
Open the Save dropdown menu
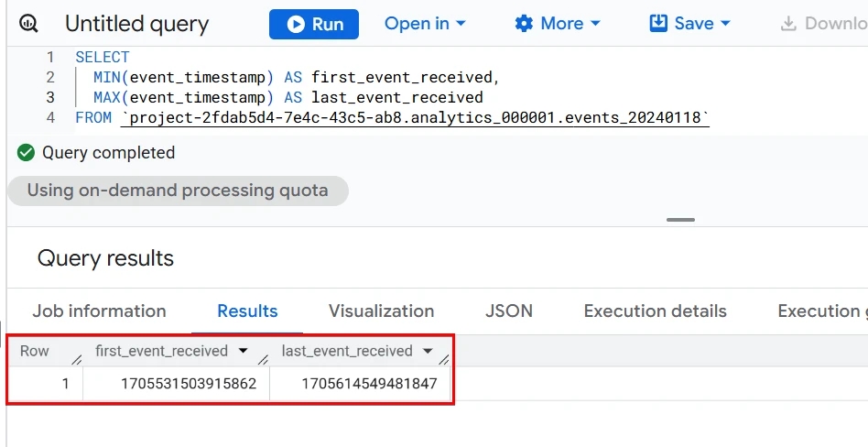pos(689,24)
